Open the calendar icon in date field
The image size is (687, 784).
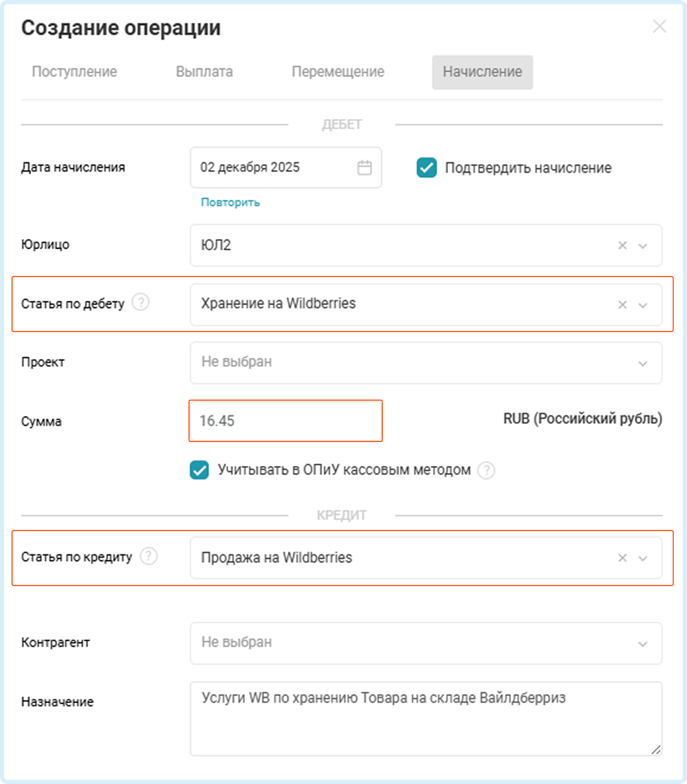pos(364,168)
